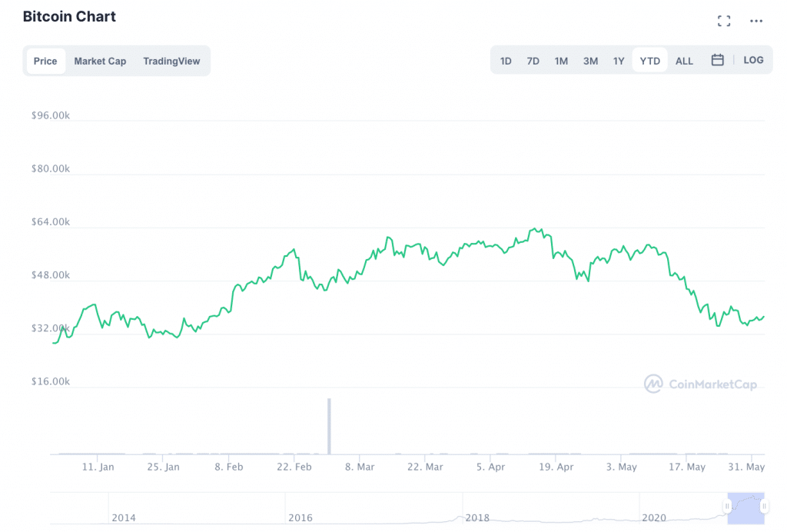Open the TradingView tab
This screenshot has width=787, height=532.
click(171, 61)
